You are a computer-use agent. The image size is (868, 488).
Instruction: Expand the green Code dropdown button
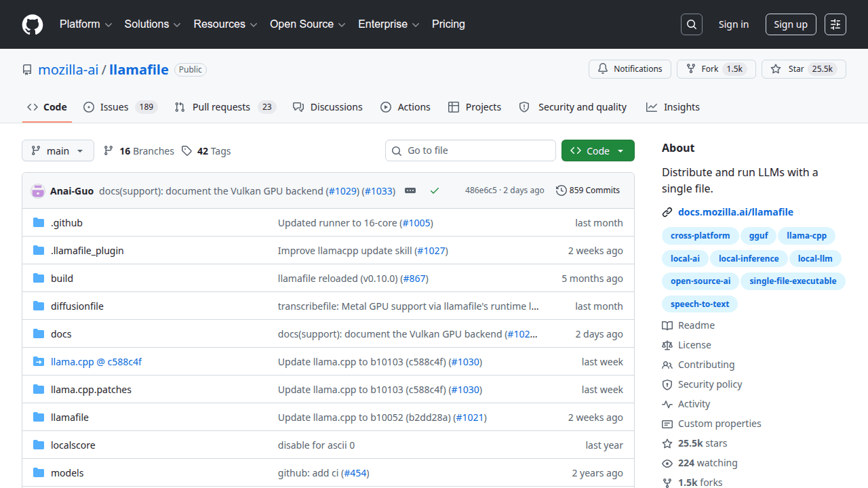(x=598, y=150)
